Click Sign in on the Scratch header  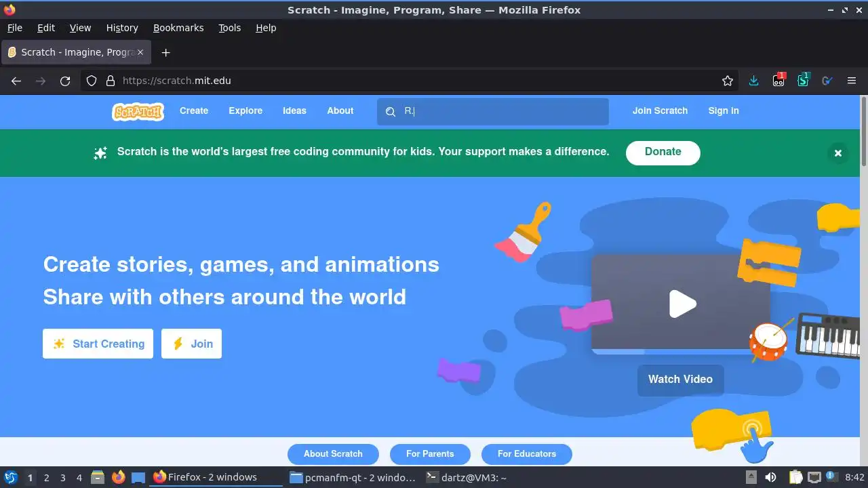[724, 110]
